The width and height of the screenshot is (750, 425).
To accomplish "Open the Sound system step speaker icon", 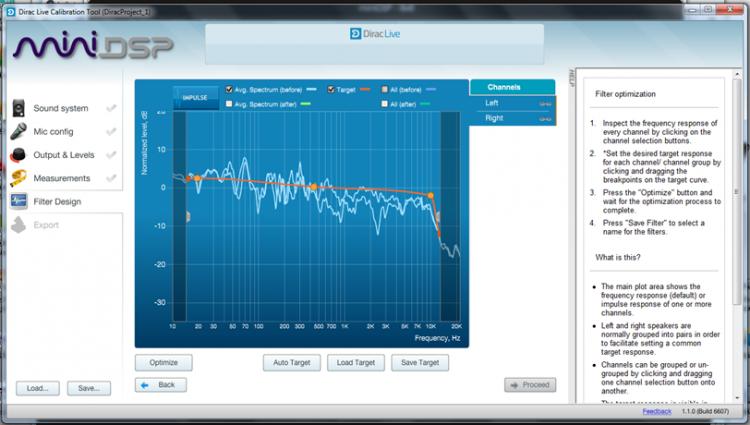I will click(x=18, y=108).
